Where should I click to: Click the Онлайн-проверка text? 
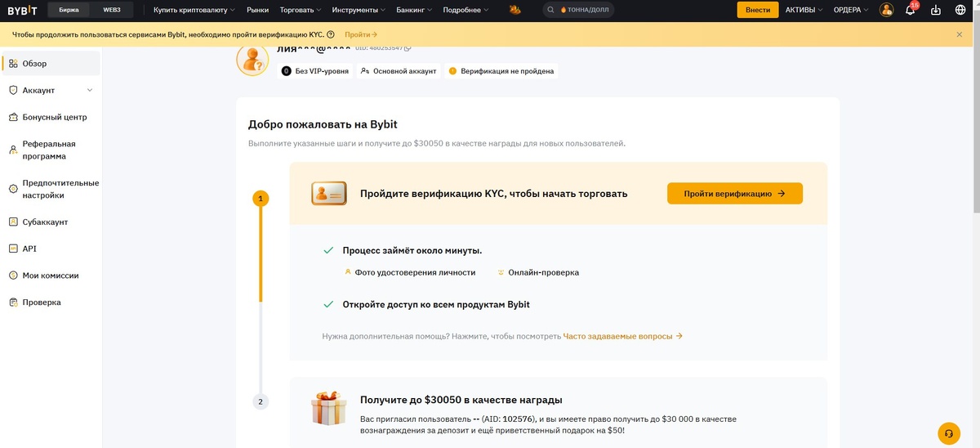543,272
